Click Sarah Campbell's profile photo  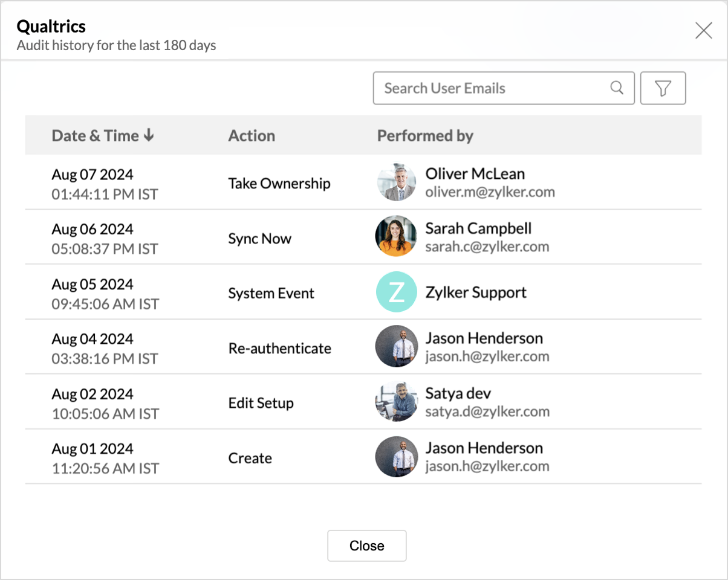(x=396, y=236)
